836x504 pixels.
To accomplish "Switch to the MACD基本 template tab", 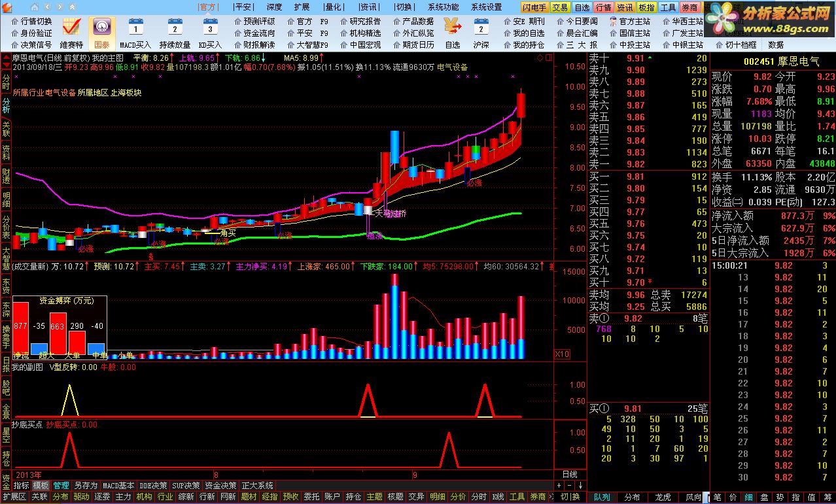I will (118, 486).
